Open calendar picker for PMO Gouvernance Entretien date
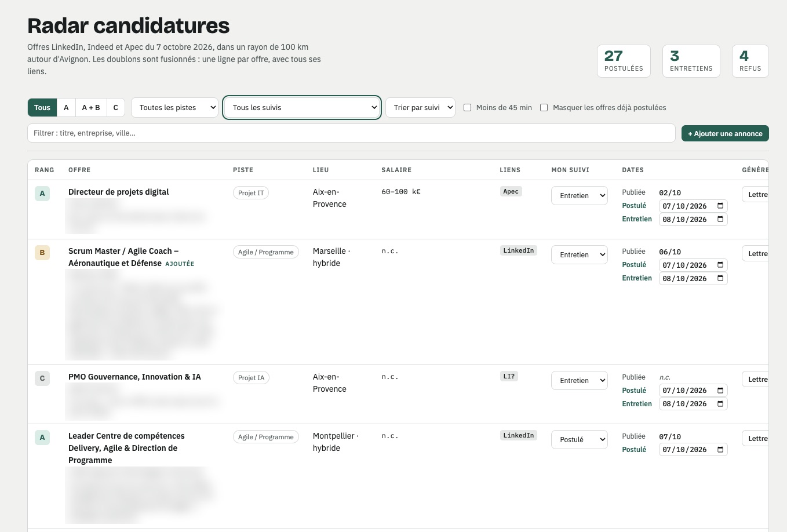The height and width of the screenshot is (532, 787). coord(720,403)
